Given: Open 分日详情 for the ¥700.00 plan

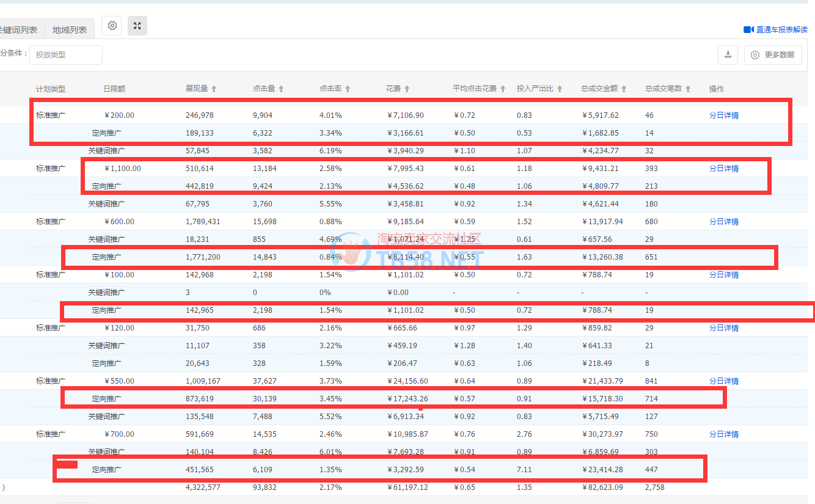Looking at the screenshot, I should click(724, 434).
